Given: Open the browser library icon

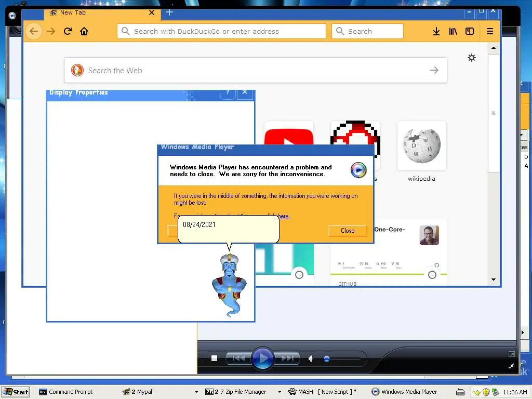Looking at the screenshot, I should coord(453,31).
